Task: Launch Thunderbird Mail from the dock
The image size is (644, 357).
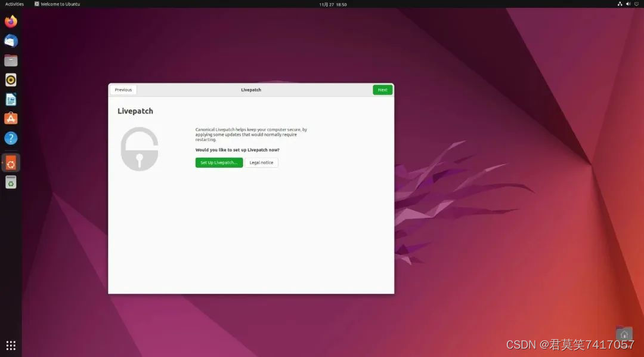Action: click(11, 41)
